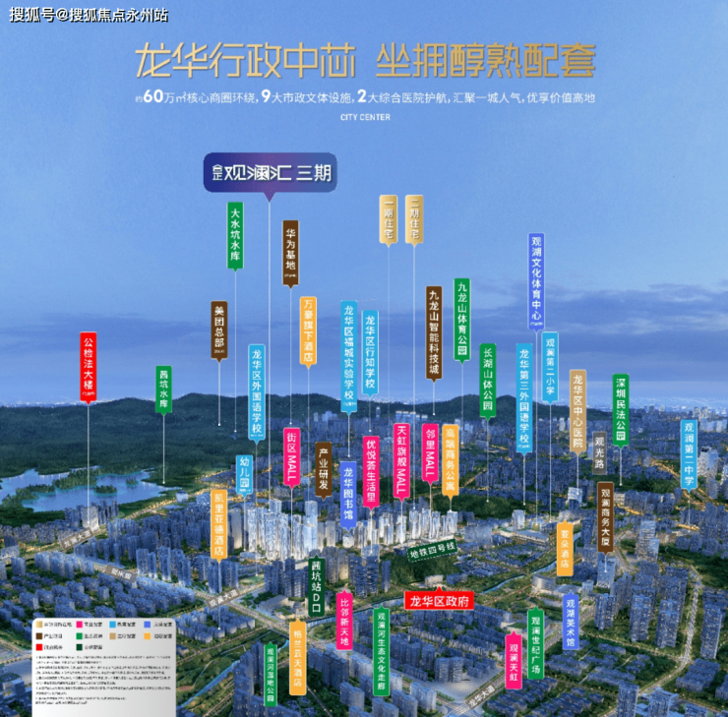Select the orange 凯里亚德酒店 label
The image size is (728, 717).
tap(218, 524)
